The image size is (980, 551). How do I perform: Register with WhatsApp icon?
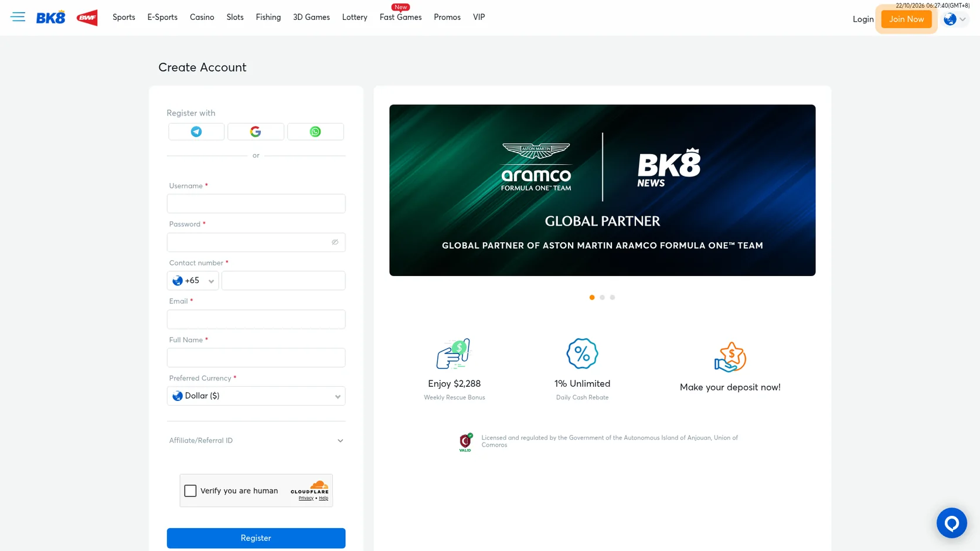pyautogui.click(x=315, y=132)
